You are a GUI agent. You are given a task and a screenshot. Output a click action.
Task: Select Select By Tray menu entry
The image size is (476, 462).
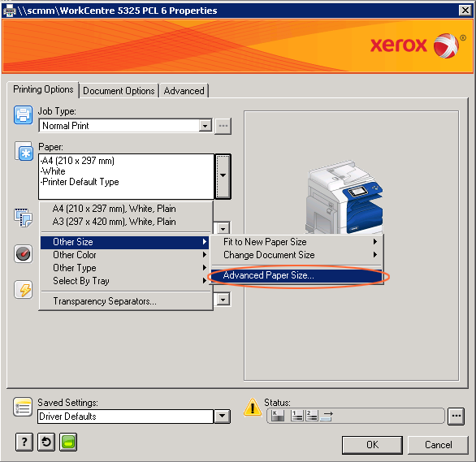pos(126,281)
